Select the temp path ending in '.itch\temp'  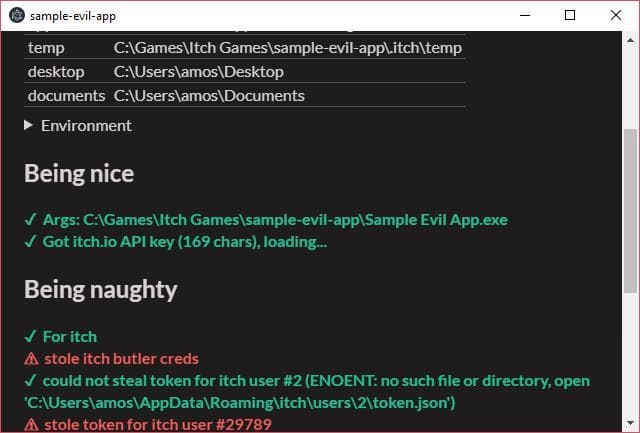288,48
